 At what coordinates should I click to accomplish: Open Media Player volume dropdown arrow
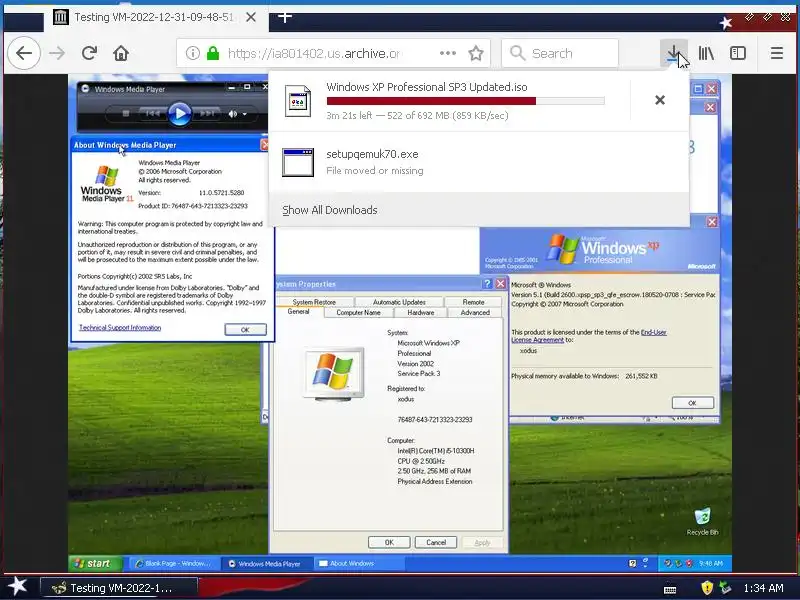pyautogui.click(x=245, y=114)
